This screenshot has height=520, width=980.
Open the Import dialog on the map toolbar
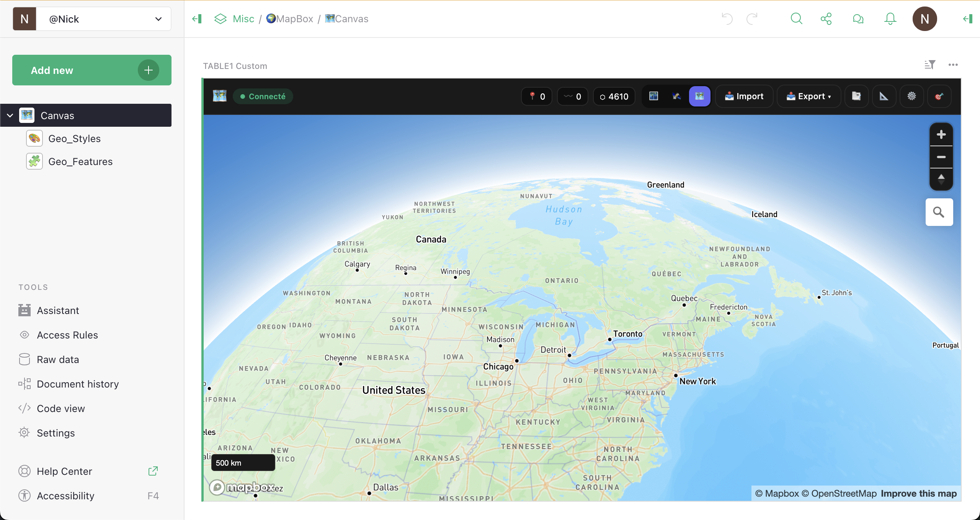744,96
